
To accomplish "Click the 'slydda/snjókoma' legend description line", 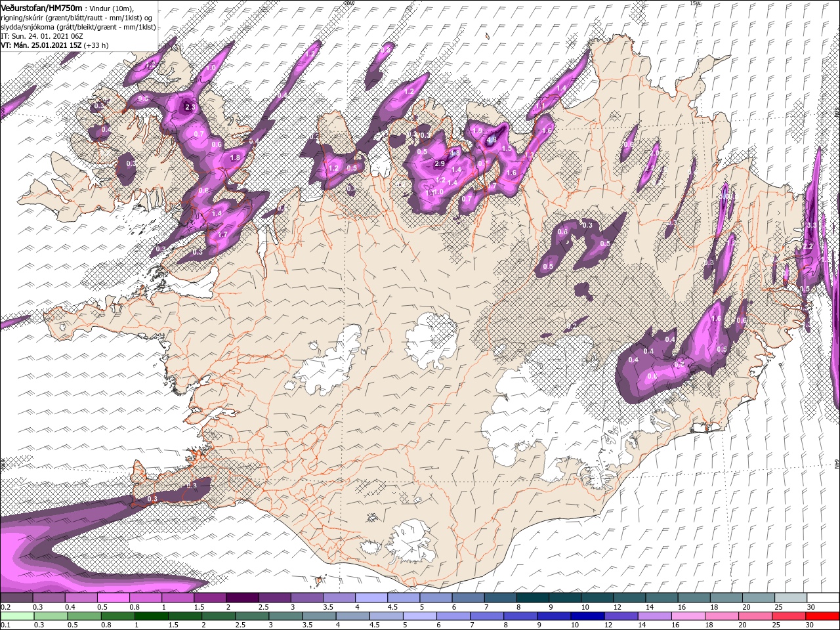I will pos(78,27).
